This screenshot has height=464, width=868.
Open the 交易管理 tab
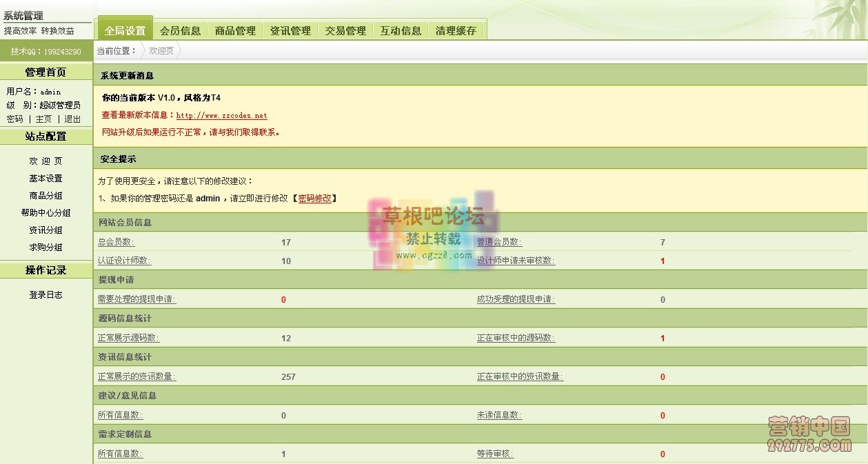(345, 30)
